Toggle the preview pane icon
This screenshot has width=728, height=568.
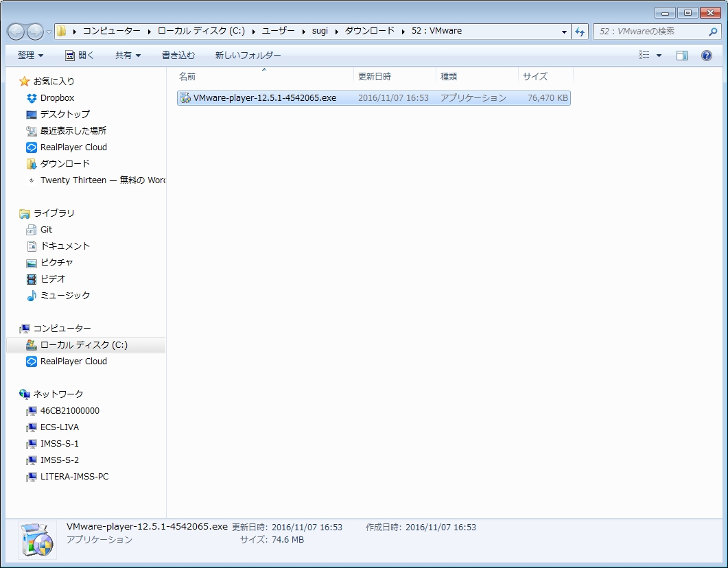pyautogui.click(x=681, y=56)
